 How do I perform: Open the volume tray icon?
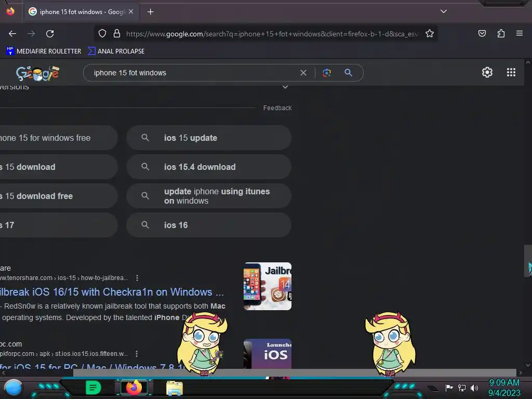coord(474,388)
